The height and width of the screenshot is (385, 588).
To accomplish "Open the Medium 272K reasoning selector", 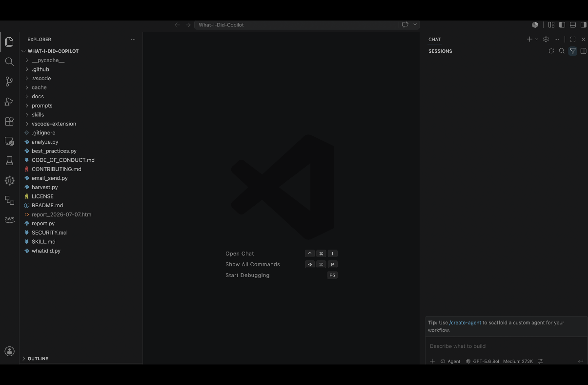I will coord(518,362).
